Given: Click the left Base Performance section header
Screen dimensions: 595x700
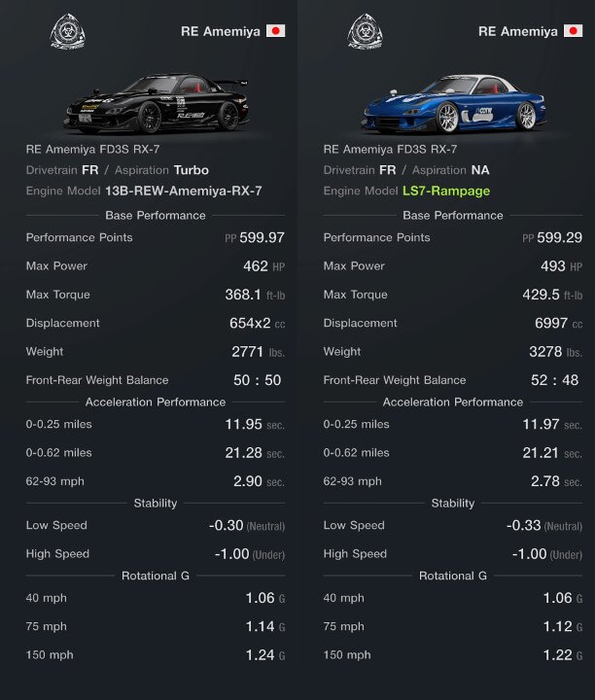Looking at the screenshot, I should click(156, 215).
